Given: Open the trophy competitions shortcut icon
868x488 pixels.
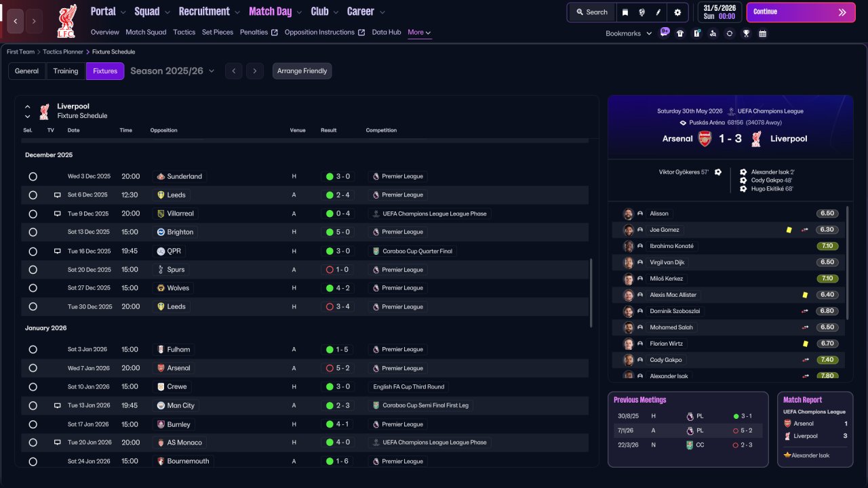Looking at the screenshot, I should tap(746, 33).
